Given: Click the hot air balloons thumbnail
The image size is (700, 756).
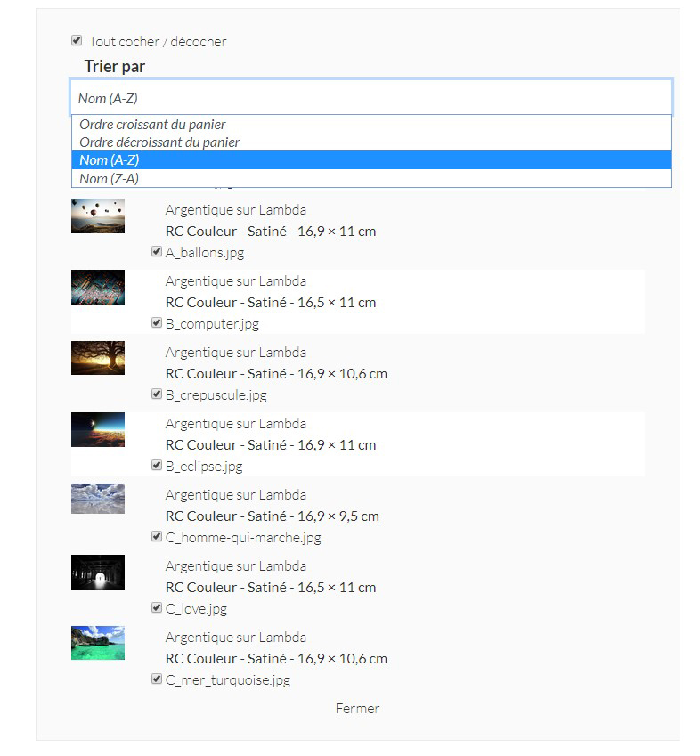Looking at the screenshot, I should click(x=98, y=215).
